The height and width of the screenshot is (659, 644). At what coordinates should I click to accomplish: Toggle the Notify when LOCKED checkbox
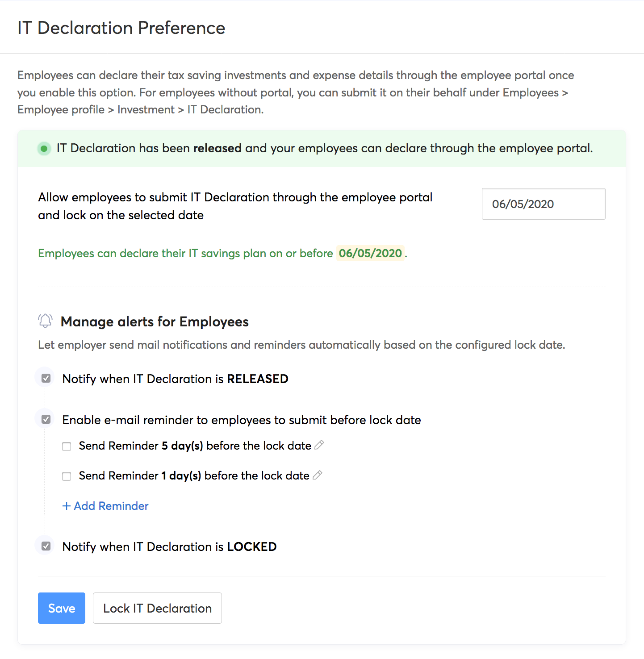pos(46,546)
